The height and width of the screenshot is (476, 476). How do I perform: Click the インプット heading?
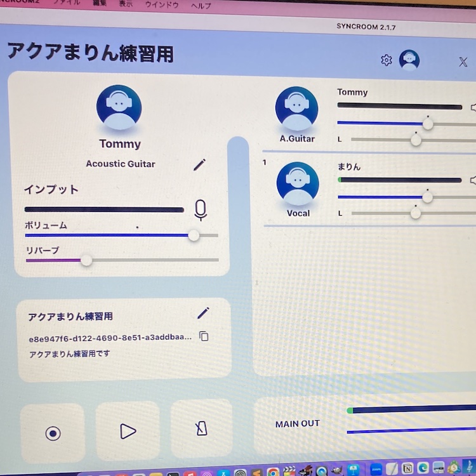[x=51, y=189]
